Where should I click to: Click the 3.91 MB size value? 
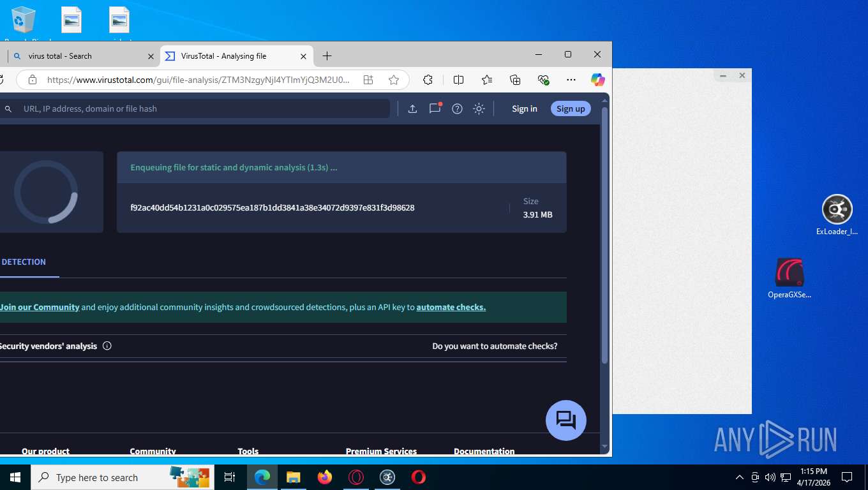[537, 215]
